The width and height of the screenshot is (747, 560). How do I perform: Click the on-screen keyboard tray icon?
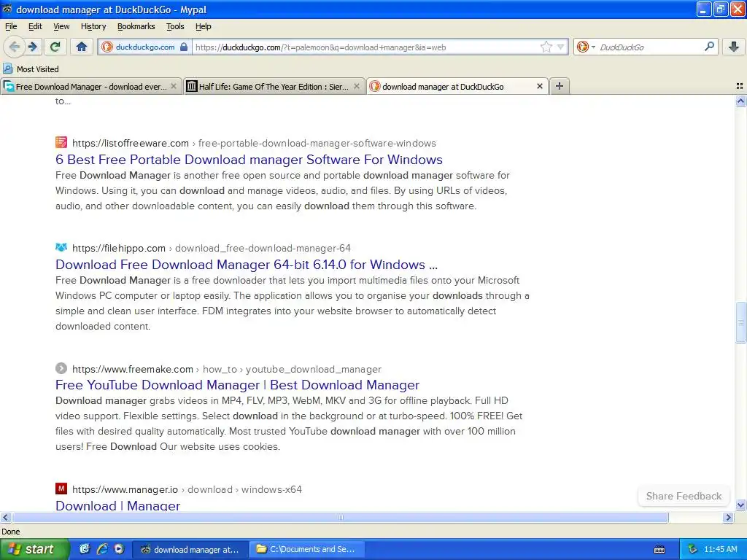click(659, 550)
